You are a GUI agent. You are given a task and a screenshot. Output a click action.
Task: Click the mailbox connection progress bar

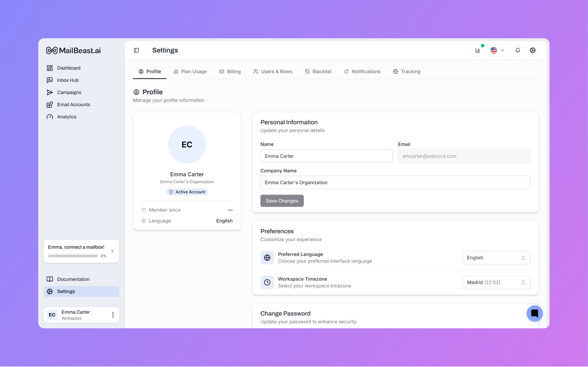click(72, 256)
